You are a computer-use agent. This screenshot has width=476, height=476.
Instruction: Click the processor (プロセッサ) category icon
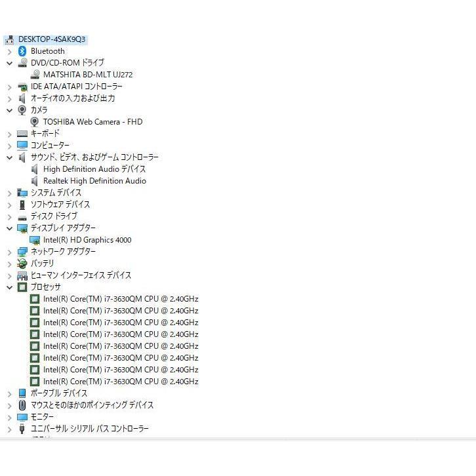point(22,287)
